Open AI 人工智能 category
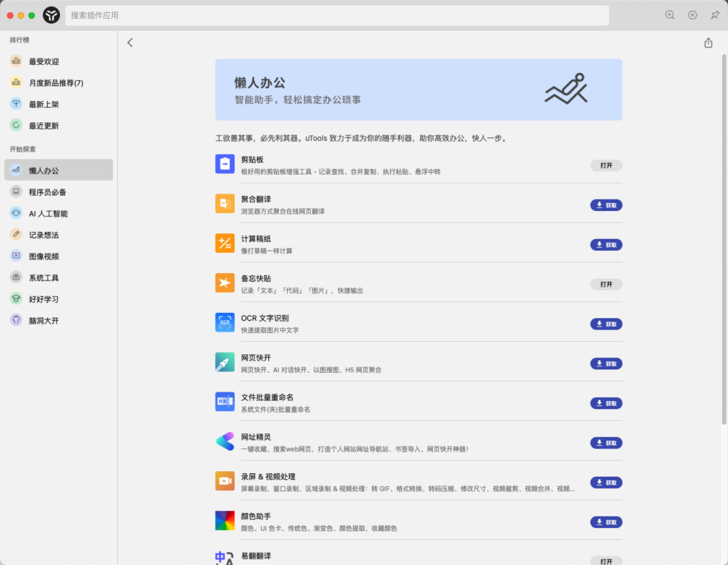Screen dimensions: 728x565 [59, 214]
